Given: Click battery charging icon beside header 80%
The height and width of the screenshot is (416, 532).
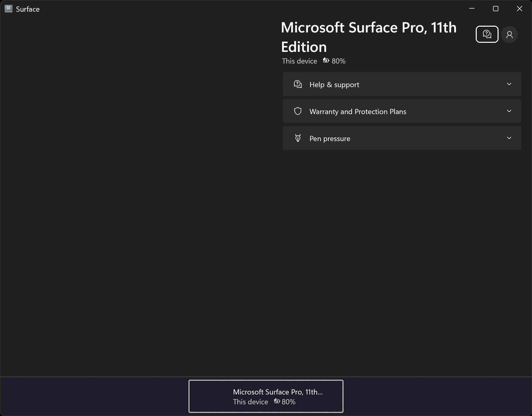Looking at the screenshot, I should [326, 60].
